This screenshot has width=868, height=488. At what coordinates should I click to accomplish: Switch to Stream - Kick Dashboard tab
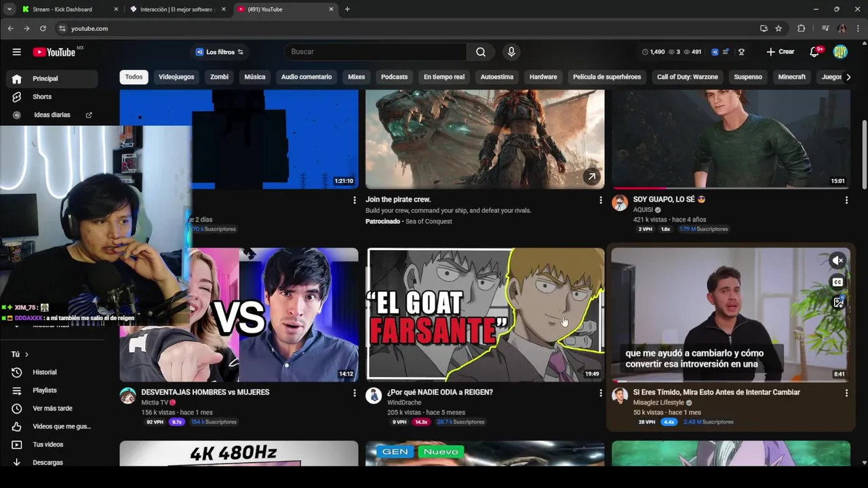62,9
